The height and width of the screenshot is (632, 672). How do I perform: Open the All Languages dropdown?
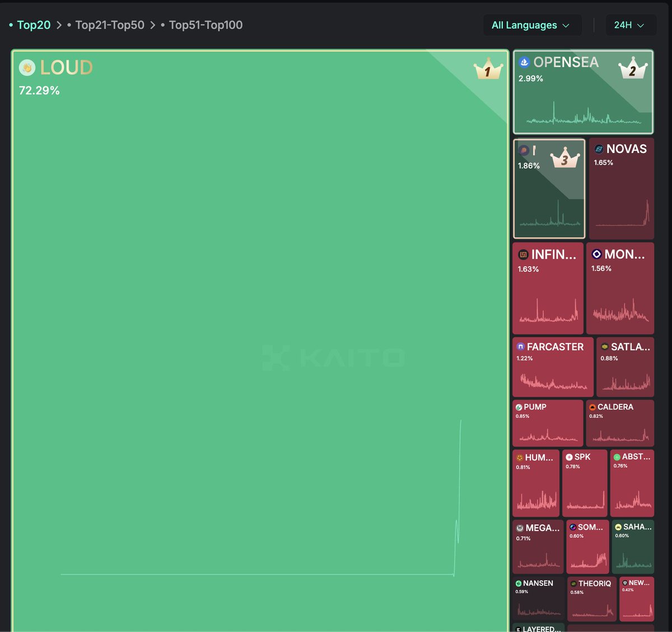(x=532, y=25)
